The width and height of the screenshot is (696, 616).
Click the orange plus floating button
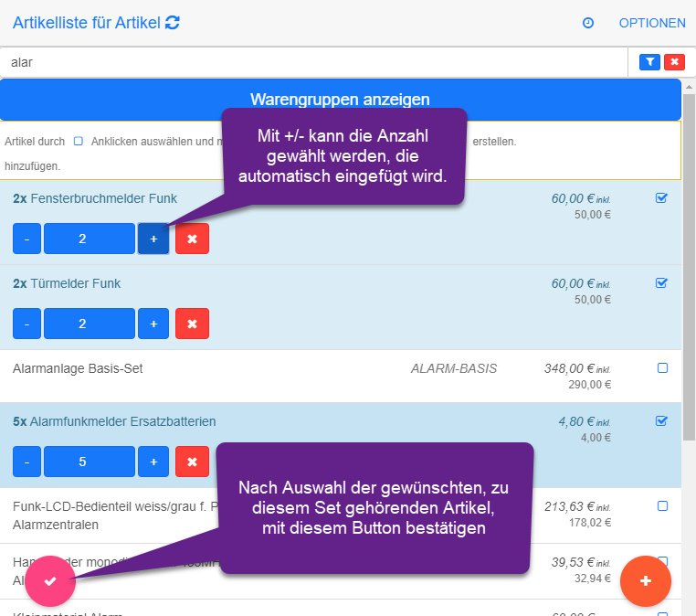point(646,581)
